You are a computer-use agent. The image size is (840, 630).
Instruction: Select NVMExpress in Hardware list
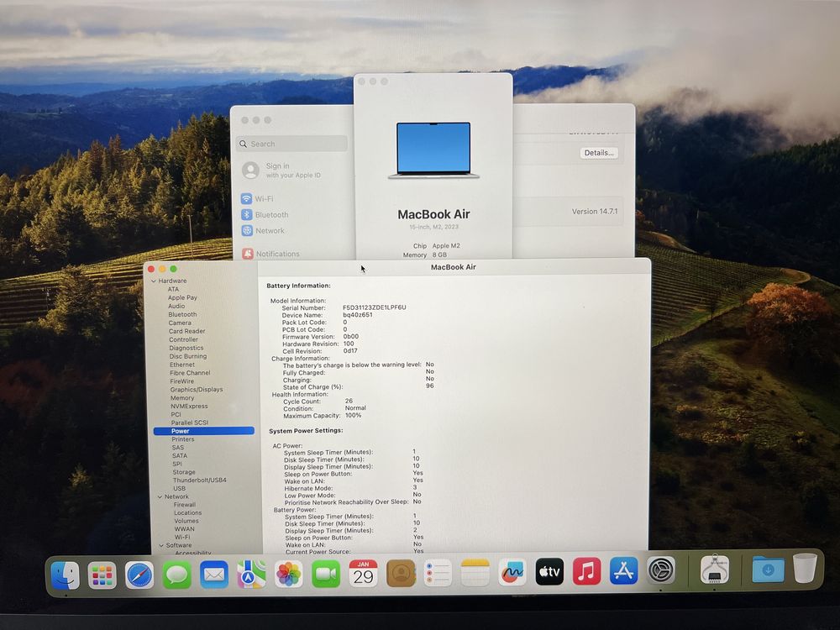coord(189,406)
